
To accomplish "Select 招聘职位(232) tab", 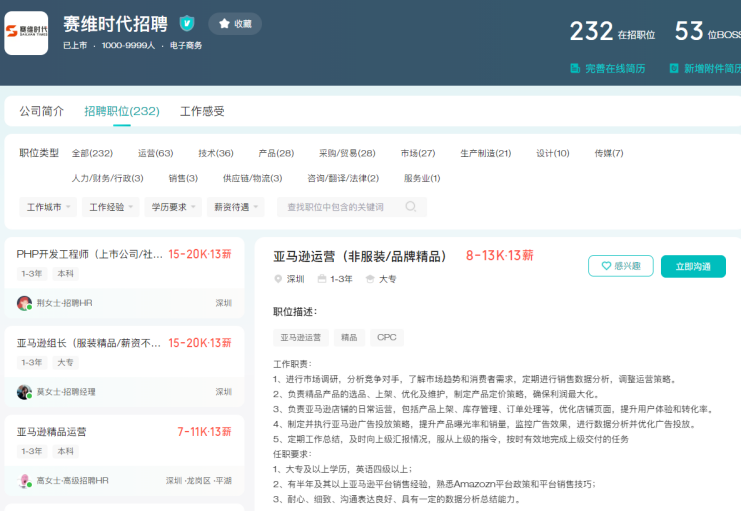I will [122, 111].
